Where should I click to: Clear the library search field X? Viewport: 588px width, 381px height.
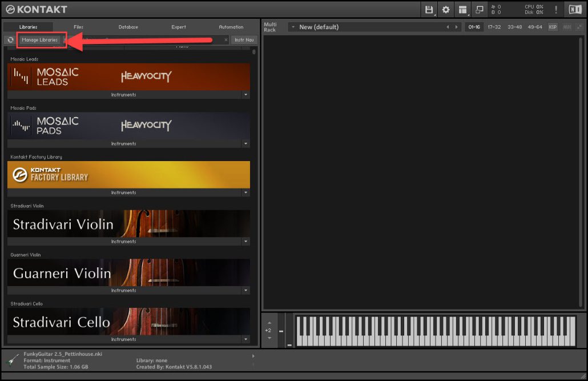(225, 40)
